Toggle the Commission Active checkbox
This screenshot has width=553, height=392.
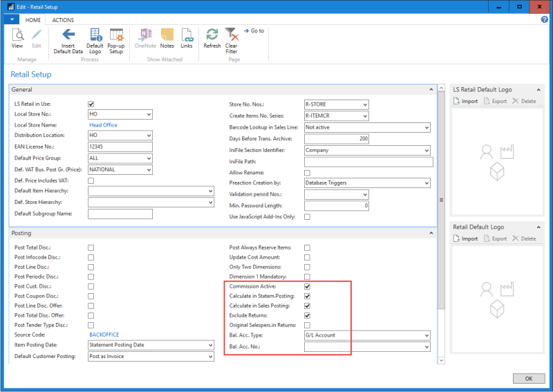pyautogui.click(x=307, y=286)
